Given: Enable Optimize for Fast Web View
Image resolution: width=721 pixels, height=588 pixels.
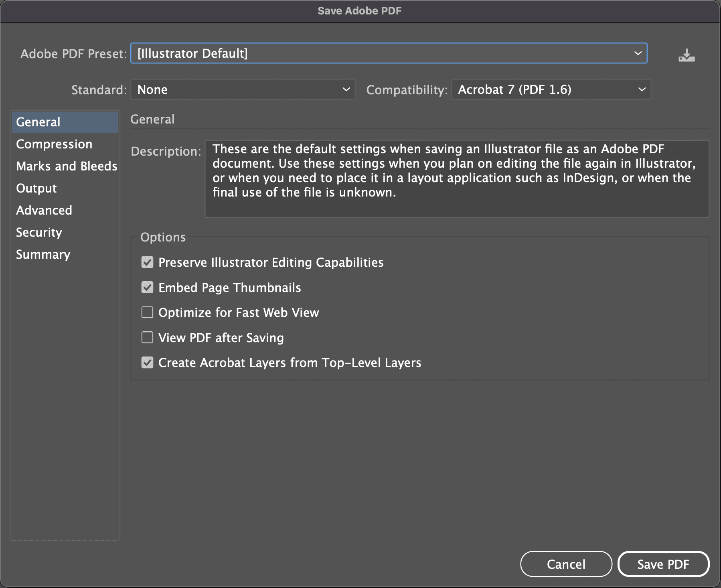Looking at the screenshot, I should pyautogui.click(x=148, y=312).
